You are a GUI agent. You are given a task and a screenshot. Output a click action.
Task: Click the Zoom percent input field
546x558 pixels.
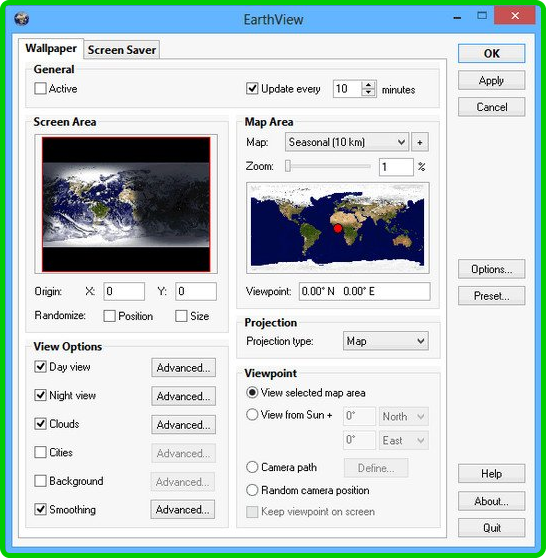click(396, 167)
